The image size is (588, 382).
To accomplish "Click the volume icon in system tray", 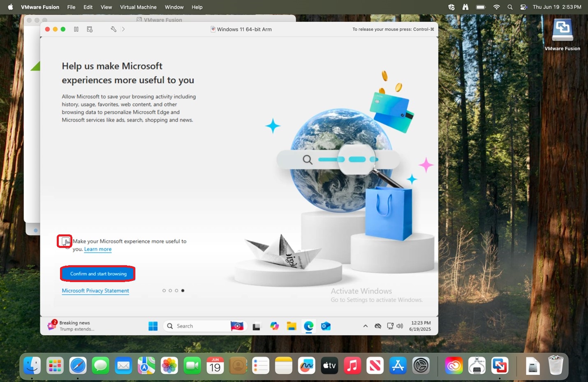I will [x=400, y=326].
